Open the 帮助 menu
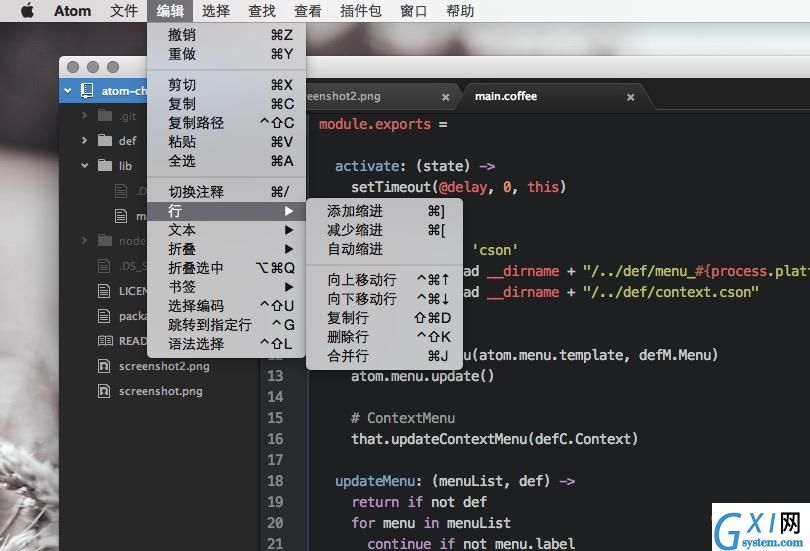 [x=460, y=11]
